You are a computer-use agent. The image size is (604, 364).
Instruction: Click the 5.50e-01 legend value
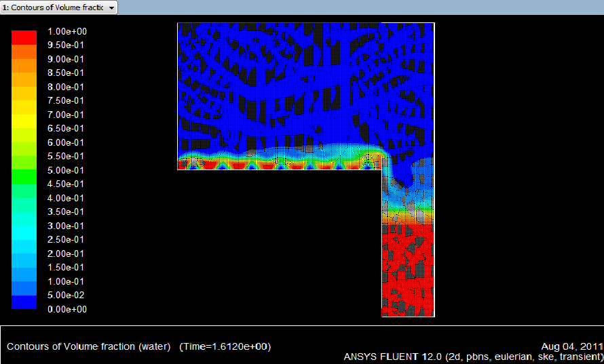(66, 156)
